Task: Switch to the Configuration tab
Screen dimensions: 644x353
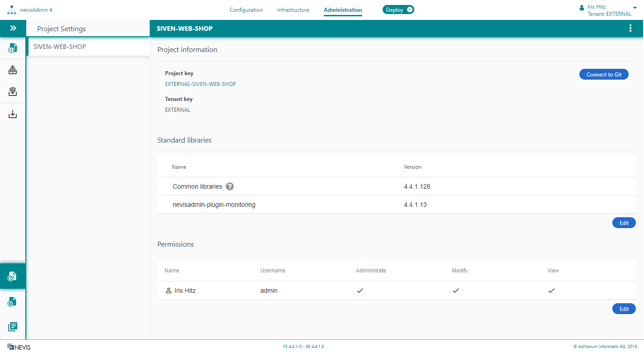Action: tap(246, 10)
